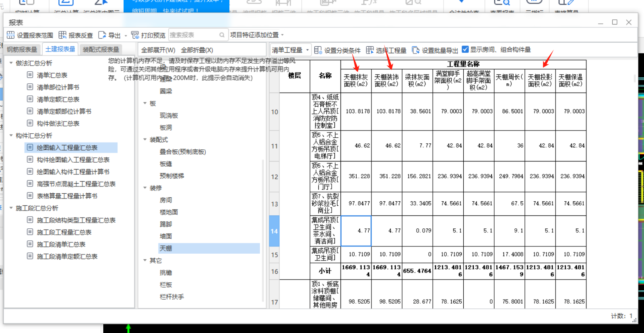Click 选择工程量 icon button

pyautogui.click(x=370, y=50)
